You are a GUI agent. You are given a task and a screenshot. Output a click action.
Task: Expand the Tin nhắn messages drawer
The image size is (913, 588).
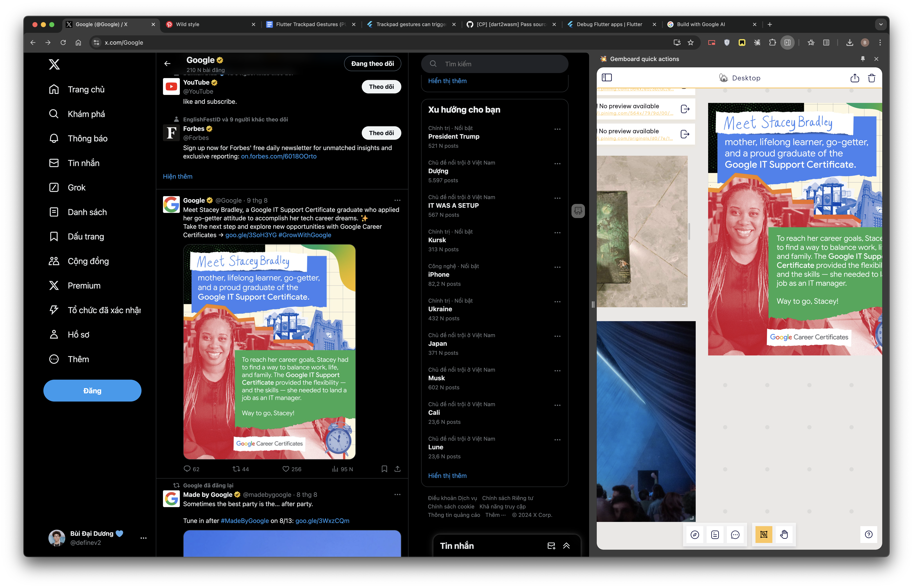pyautogui.click(x=566, y=546)
